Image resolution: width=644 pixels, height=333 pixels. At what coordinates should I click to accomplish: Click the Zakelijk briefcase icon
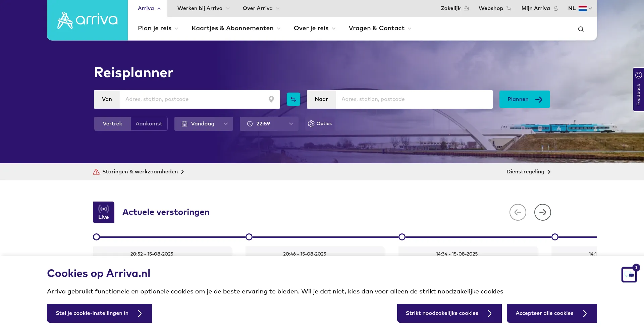tap(466, 8)
